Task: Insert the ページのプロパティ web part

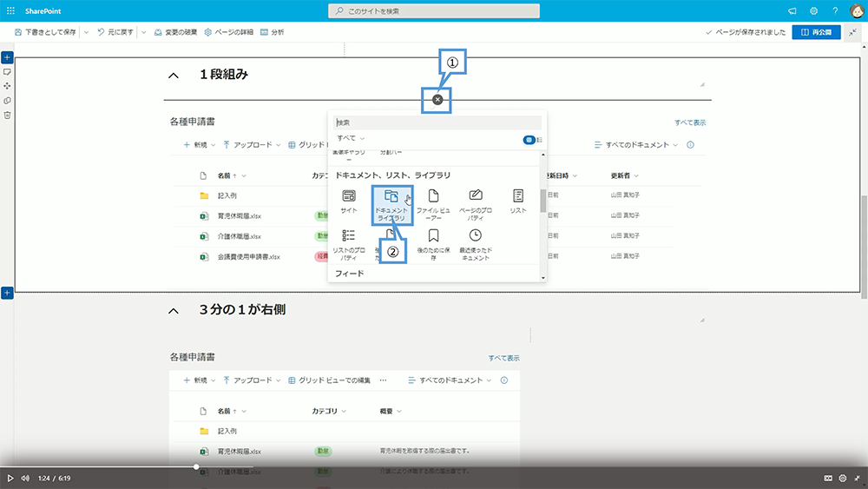Action: pos(476,205)
